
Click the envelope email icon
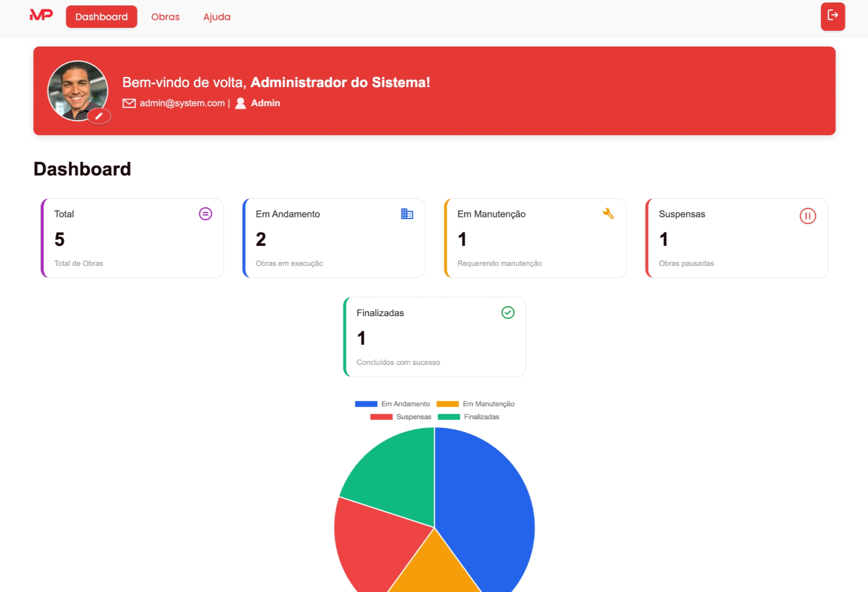pyautogui.click(x=129, y=103)
